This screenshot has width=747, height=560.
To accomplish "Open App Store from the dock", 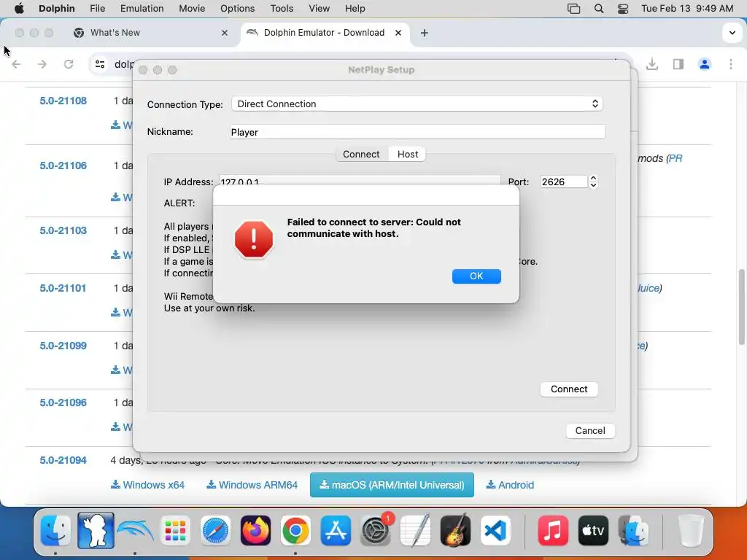I will (336, 530).
